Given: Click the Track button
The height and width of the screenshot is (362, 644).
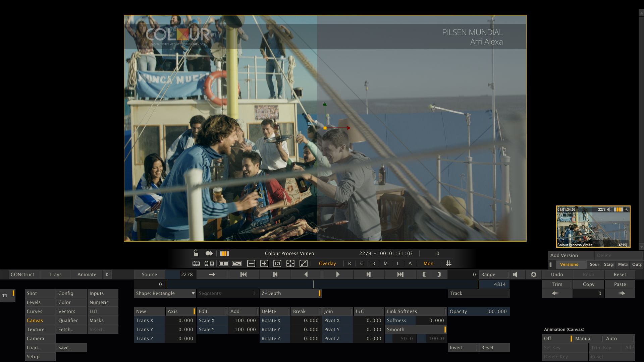Looking at the screenshot, I should (x=478, y=293).
